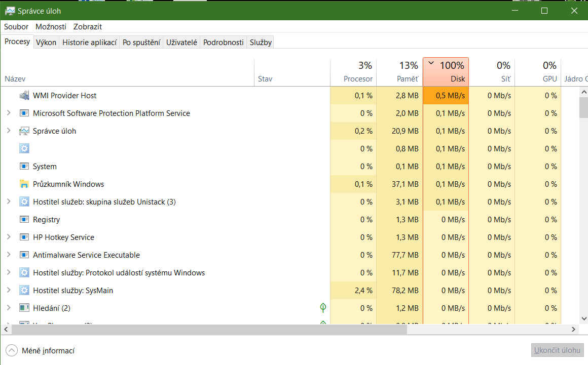Open the Možnosti menu
The image size is (588, 365).
(51, 26)
